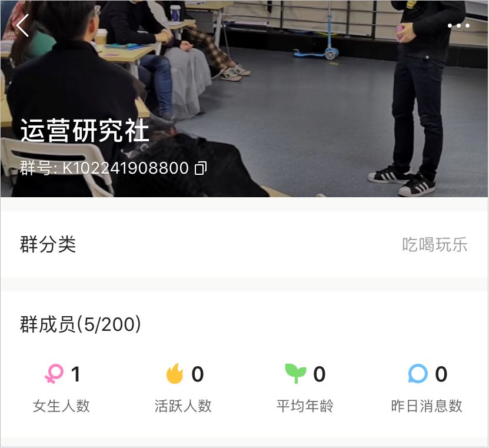Tap the 活跃人数 label
The width and height of the screenshot is (489, 448).
[183, 406]
